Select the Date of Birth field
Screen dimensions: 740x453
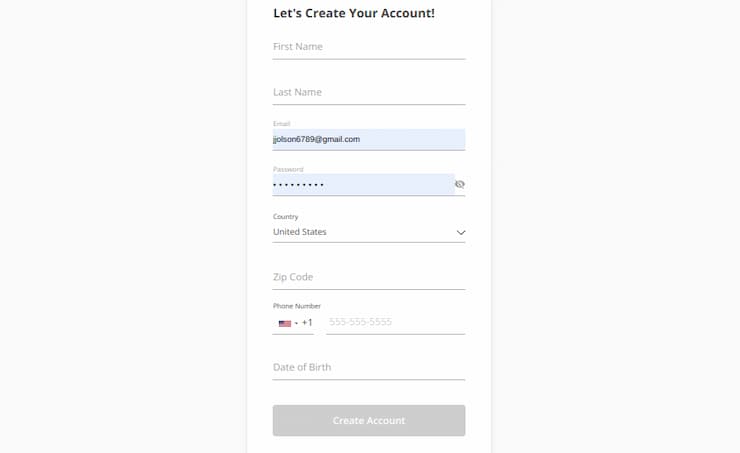(x=369, y=367)
